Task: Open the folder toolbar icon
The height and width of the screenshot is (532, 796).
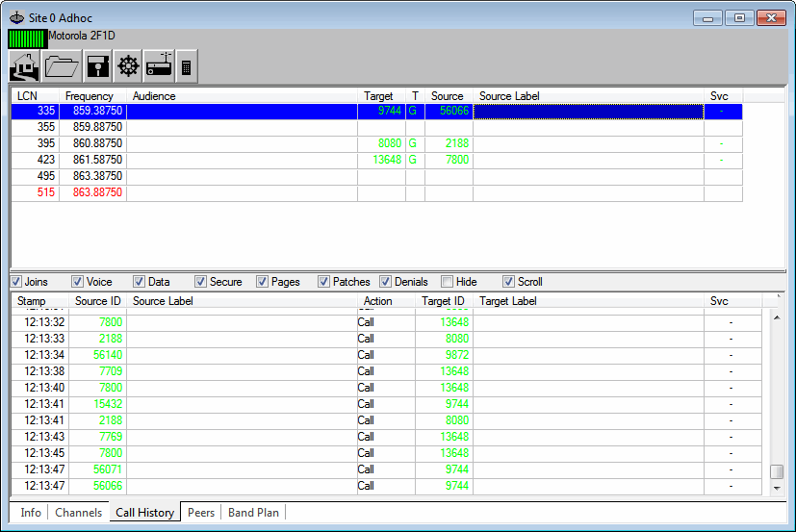Action: [62, 66]
